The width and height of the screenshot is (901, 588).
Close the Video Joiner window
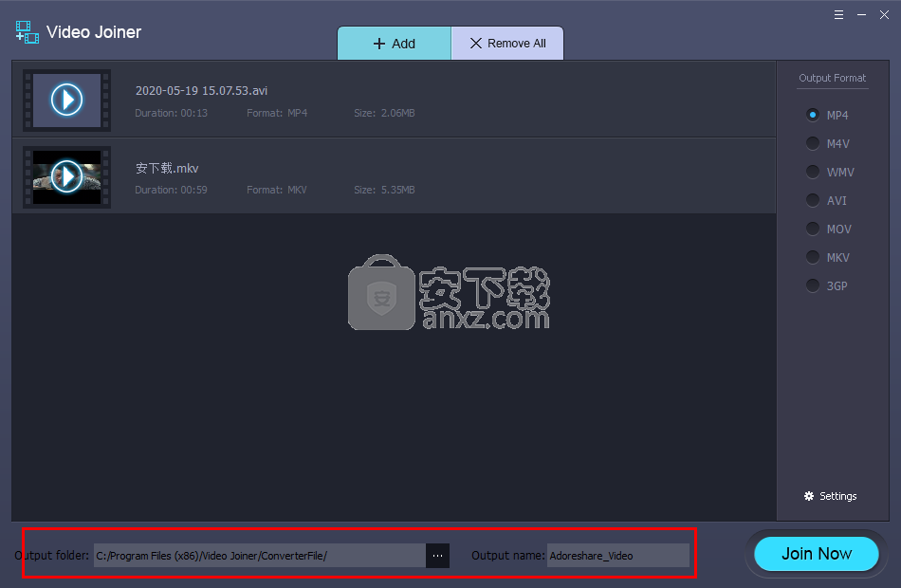pos(884,15)
